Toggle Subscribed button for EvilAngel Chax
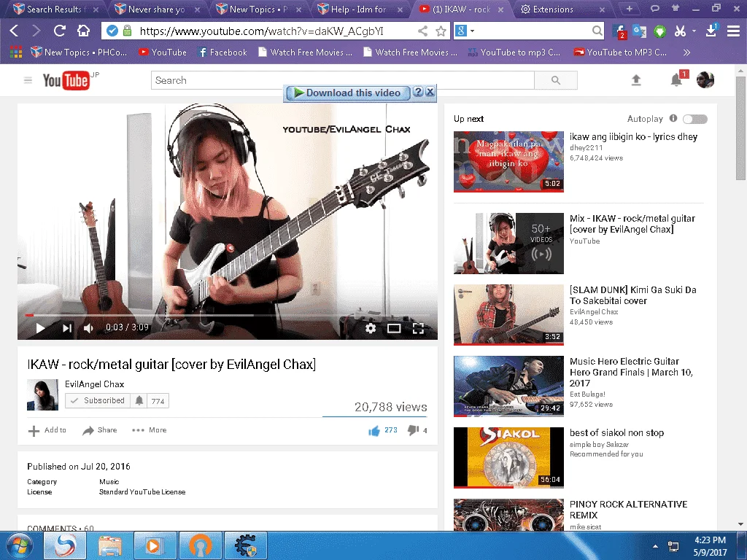Viewport: 747px width, 560px height. click(98, 400)
